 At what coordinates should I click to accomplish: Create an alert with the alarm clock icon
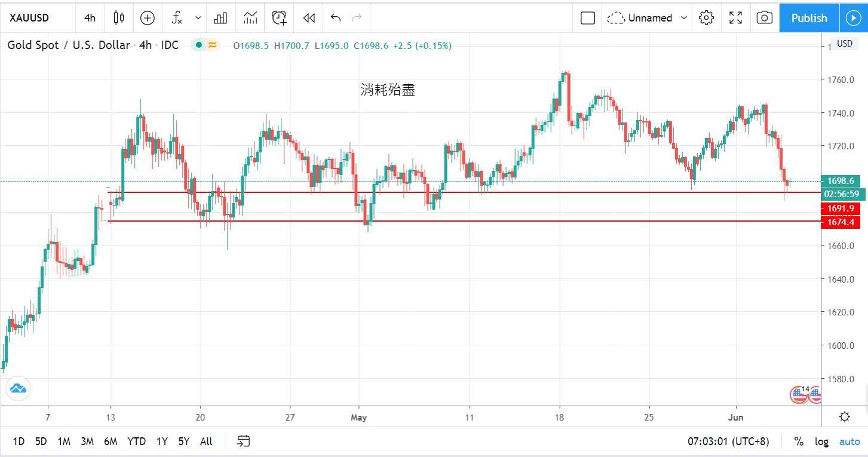pyautogui.click(x=279, y=18)
